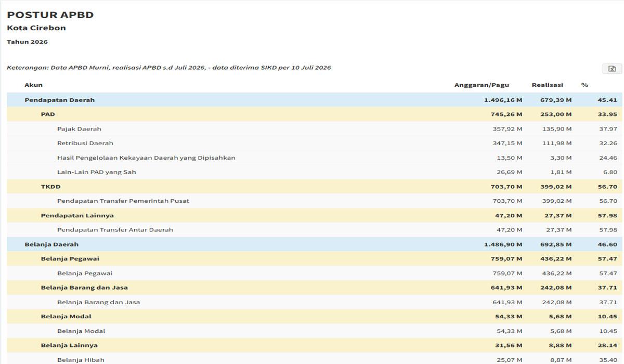Select the Keterangan data note text

(169, 68)
